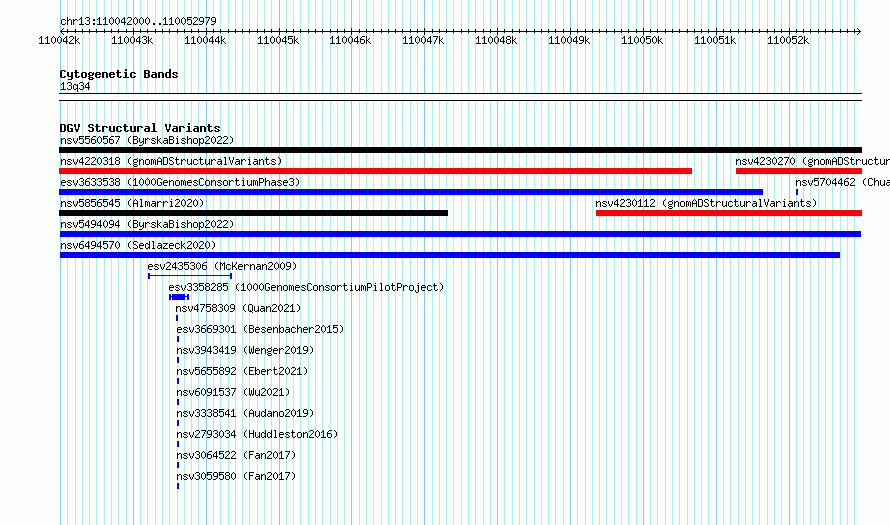Click the 110052k ruler tick label
The width and height of the screenshot is (890, 525).
pos(788,40)
